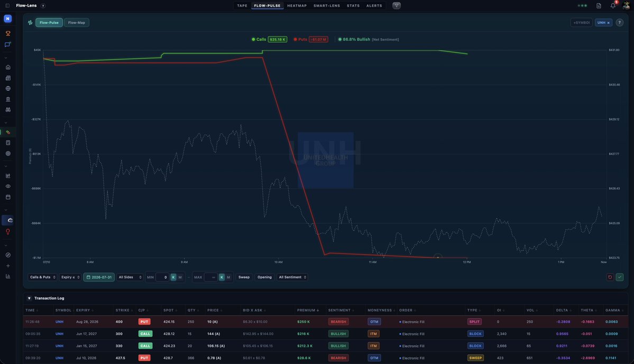This screenshot has width=634, height=364.
Task: Open the candlestick chart icon in sidebar
Action: click(x=8, y=176)
